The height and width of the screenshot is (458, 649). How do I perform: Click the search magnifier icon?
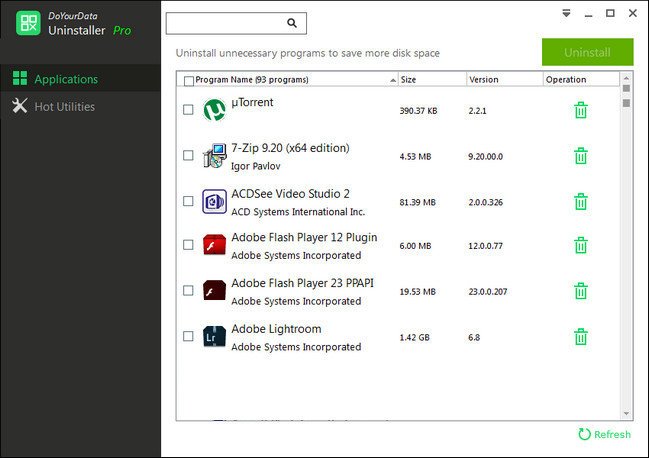(x=292, y=23)
